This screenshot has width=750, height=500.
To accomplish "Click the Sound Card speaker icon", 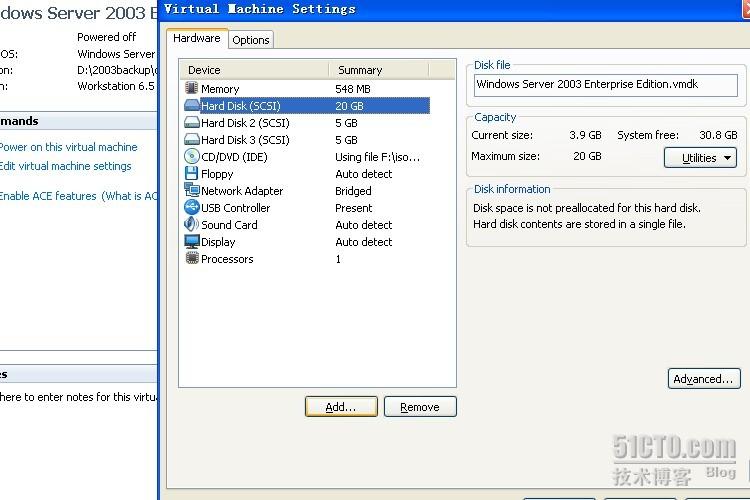I will click(x=191, y=224).
